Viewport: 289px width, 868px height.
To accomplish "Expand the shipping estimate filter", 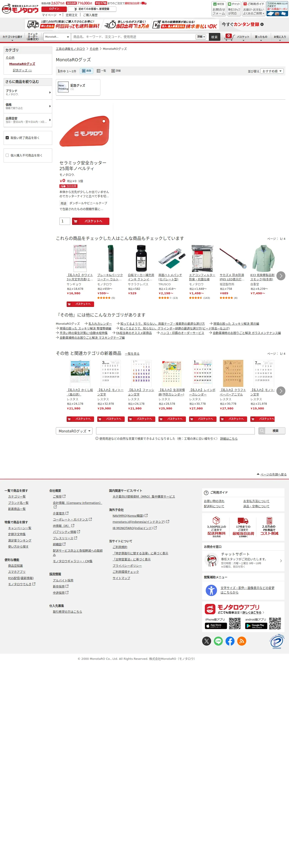I will click(28, 120).
